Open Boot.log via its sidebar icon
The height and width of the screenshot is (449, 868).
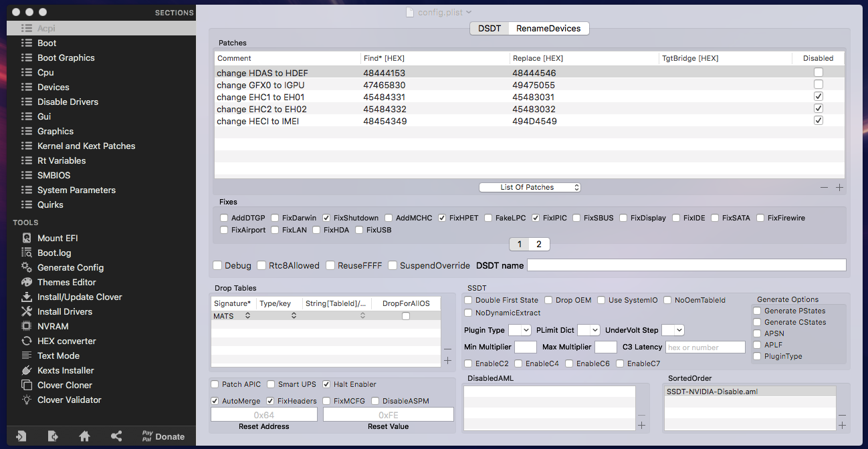coord(27,253)
